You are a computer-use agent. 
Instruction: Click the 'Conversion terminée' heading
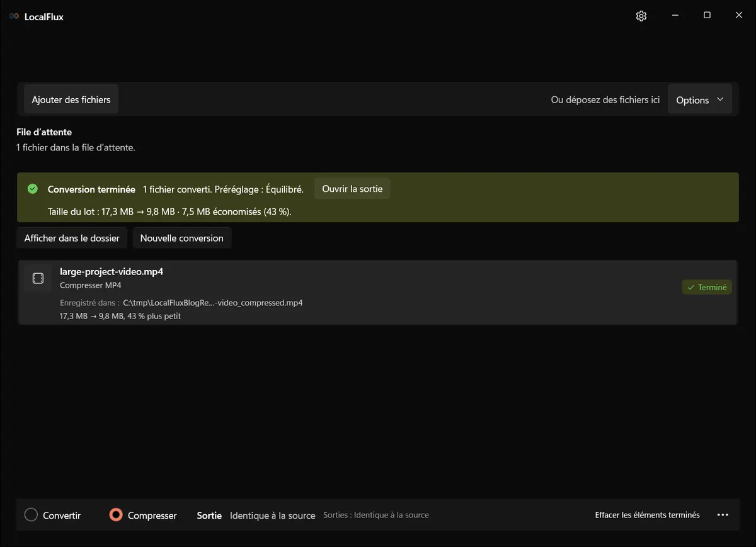pos(91,189)
